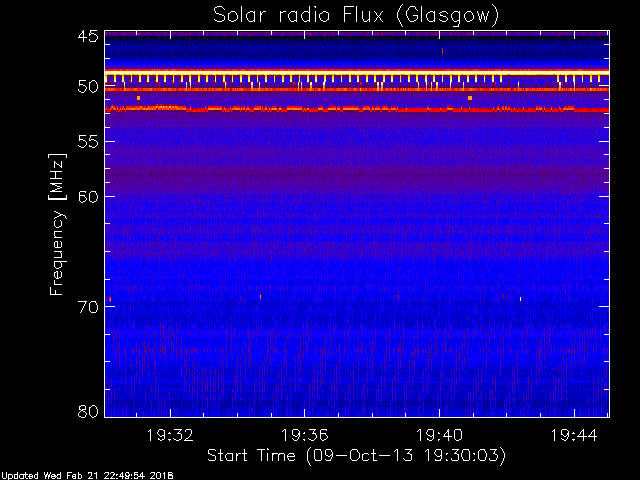
Task: Click the 19:40 time tick label
Action: 439,435
